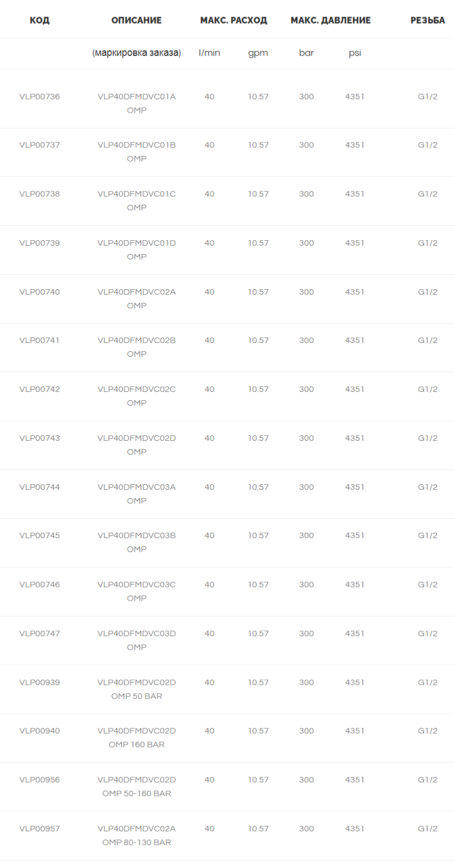Open the VLP40DFMDVC01C OMP description
Image resolution: width=454 pixels, height=868 pixels.
click(x=136, y=201)
